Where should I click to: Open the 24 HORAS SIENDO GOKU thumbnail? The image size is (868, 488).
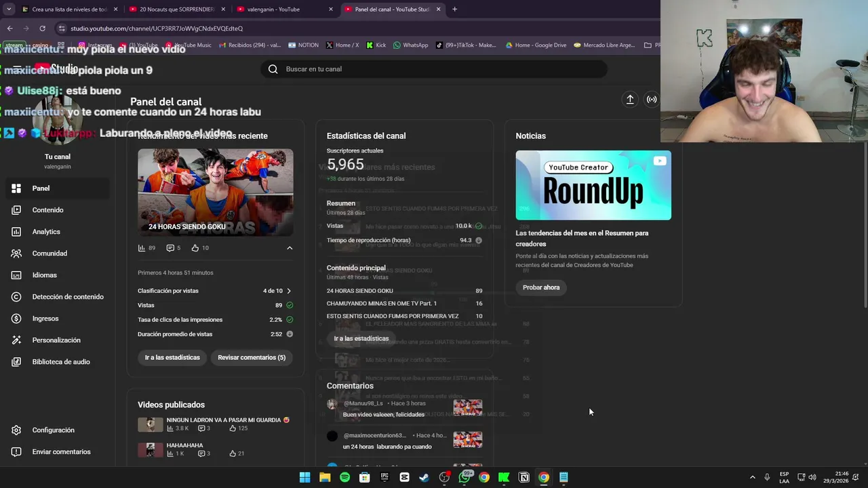click(216, 192)
